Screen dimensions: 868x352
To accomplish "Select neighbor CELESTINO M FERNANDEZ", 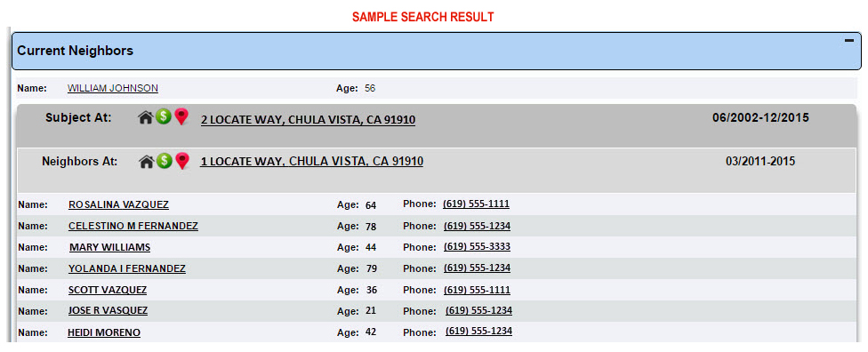I will point(133,226).
